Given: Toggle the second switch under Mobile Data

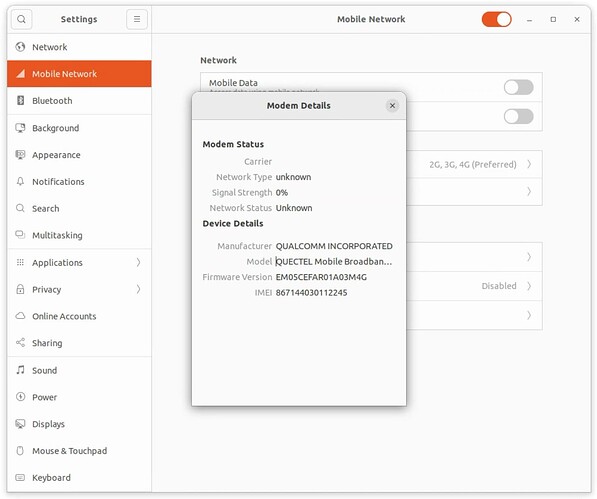Looking at the screenshot, I should coord(518,116).
